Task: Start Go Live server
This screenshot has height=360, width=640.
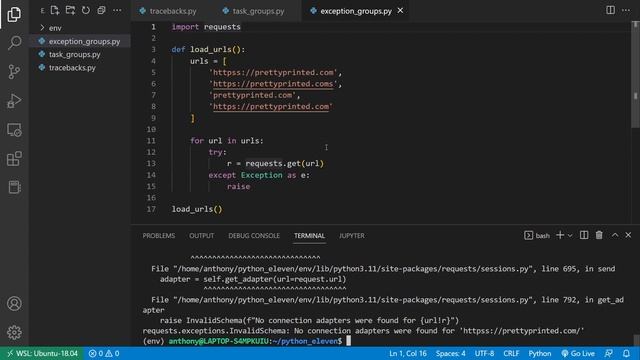Action: [578, 353]
